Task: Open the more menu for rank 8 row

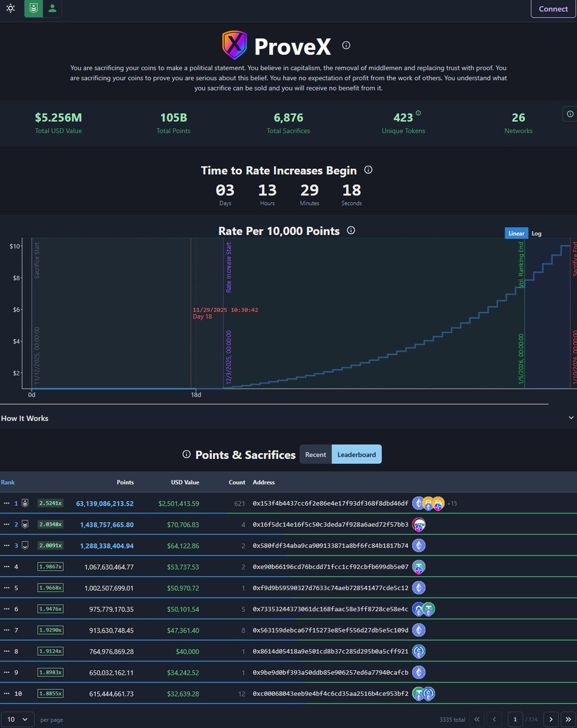Action: point(7,651)
